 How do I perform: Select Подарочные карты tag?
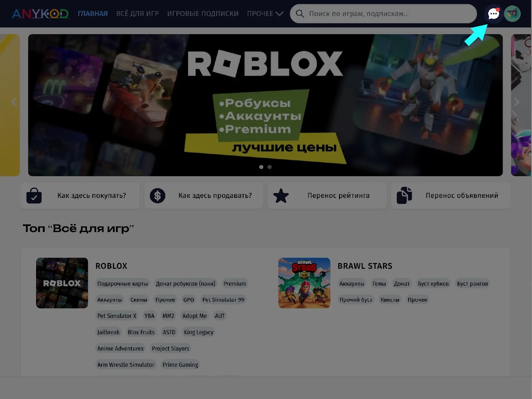click(123, 283)
